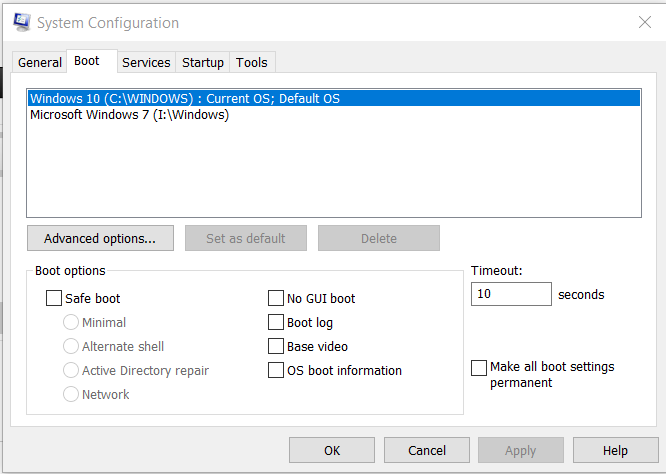Tick Make all boot settings permanent

479,368
